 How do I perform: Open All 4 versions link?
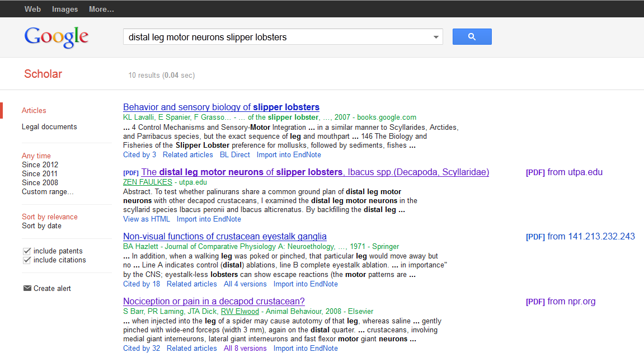pos(245,284)
